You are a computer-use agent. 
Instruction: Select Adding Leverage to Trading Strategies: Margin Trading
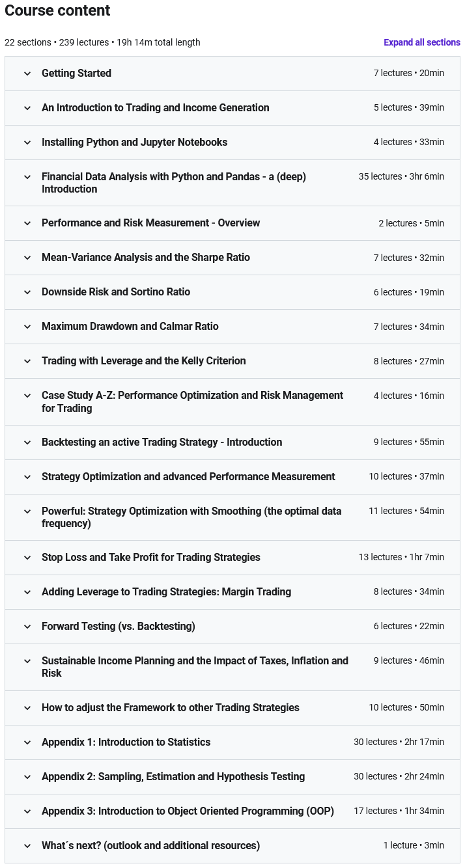coord(166,592)
